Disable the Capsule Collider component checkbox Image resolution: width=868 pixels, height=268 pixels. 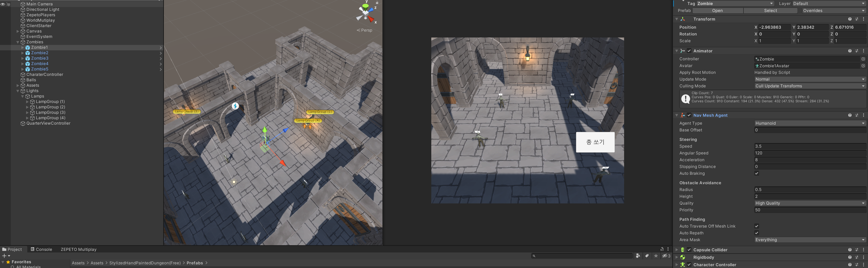[689, 250]
